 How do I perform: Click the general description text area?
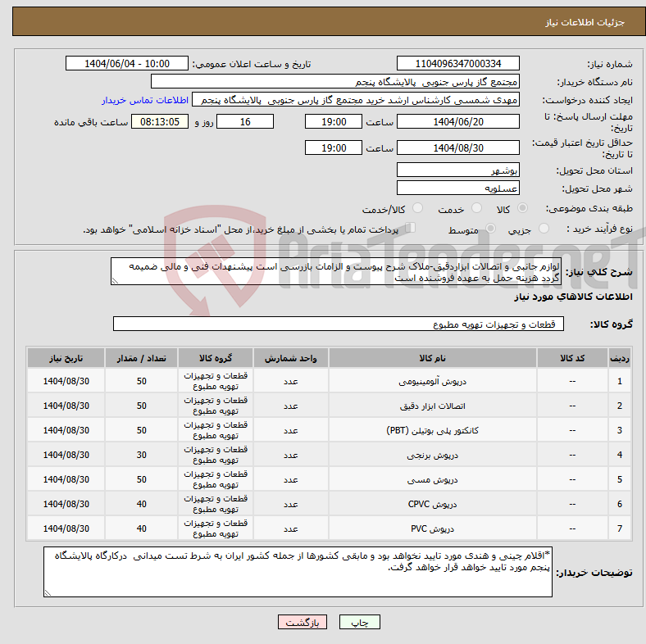pyautogui.click(x=336, y=272)
